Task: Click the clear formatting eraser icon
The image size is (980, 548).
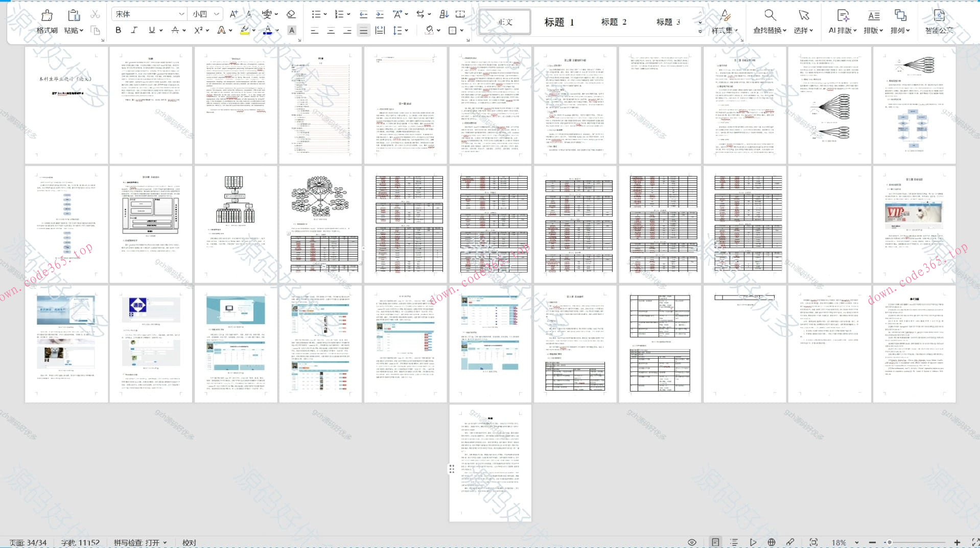Action: (291, 14)
